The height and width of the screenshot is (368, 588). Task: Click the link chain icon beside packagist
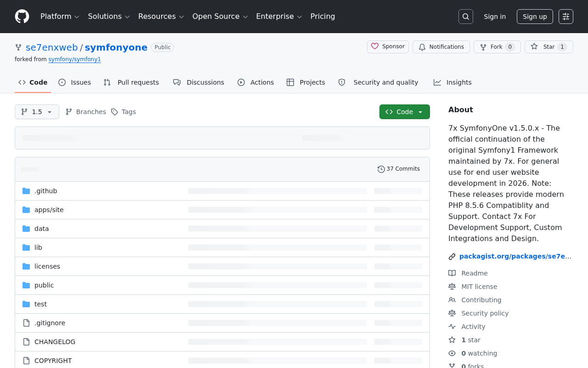[x=452, y=257]
